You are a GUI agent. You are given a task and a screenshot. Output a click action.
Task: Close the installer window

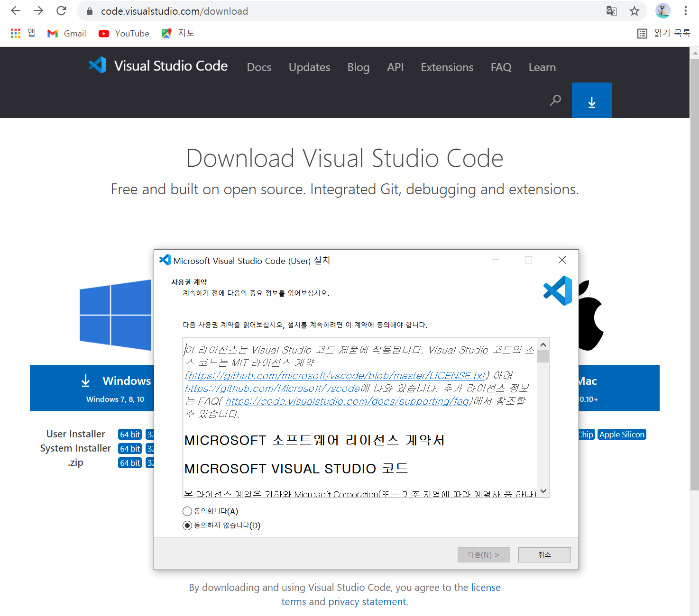tap(562, 260)
